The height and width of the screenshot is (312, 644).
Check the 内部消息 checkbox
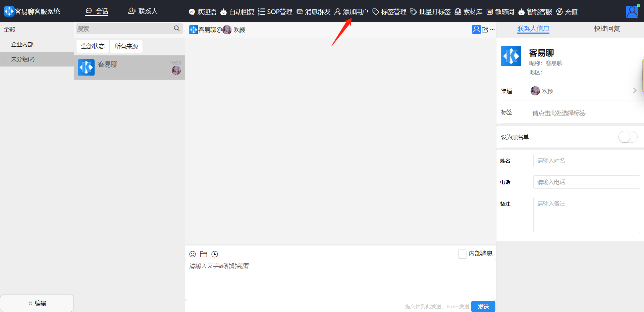click(462, 254)
